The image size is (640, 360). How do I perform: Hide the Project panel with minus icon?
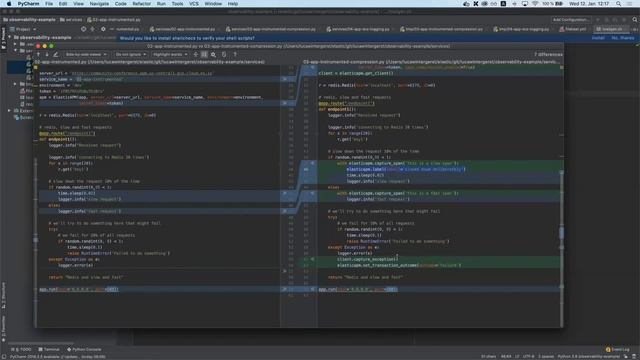pos(112,29)
